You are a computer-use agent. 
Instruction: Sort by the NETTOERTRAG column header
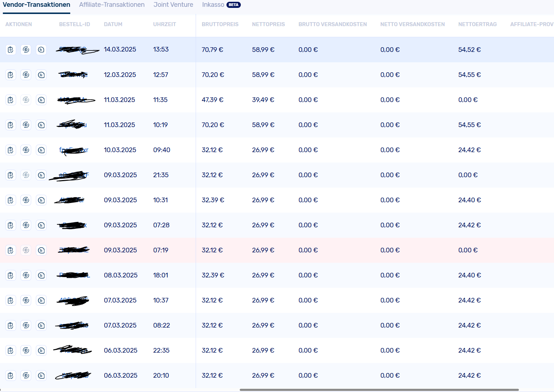pyautogui.click(x=477, y=24)
